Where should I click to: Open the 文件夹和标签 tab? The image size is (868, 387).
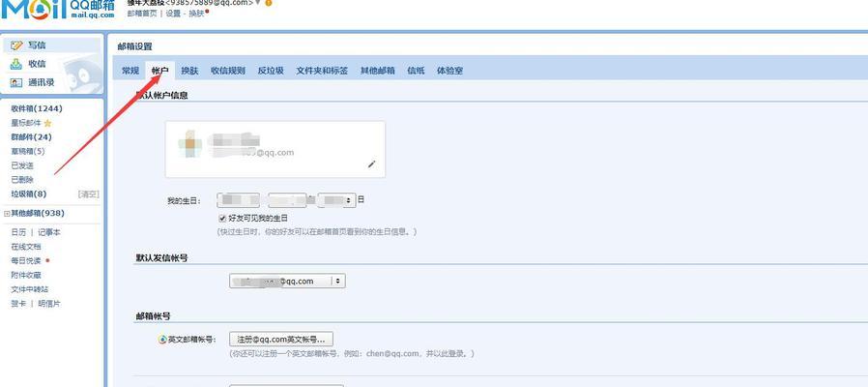[322, 71]
